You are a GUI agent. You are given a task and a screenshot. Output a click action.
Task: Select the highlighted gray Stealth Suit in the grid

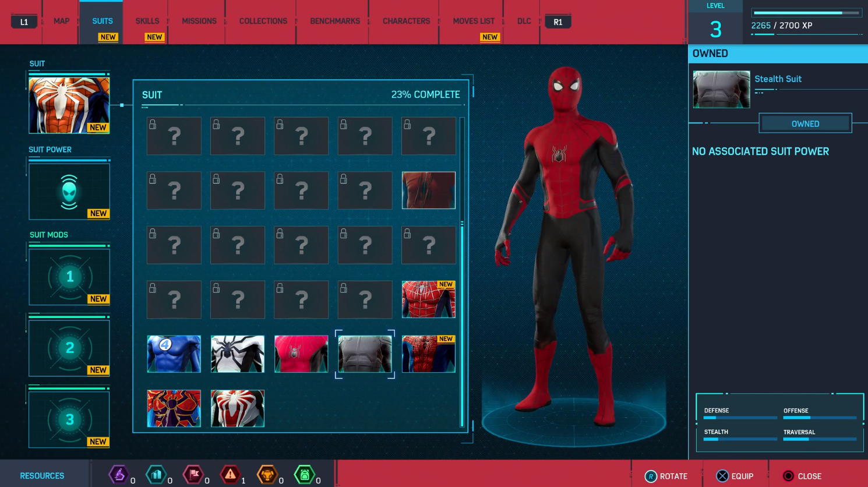click(x=365, y=354)
